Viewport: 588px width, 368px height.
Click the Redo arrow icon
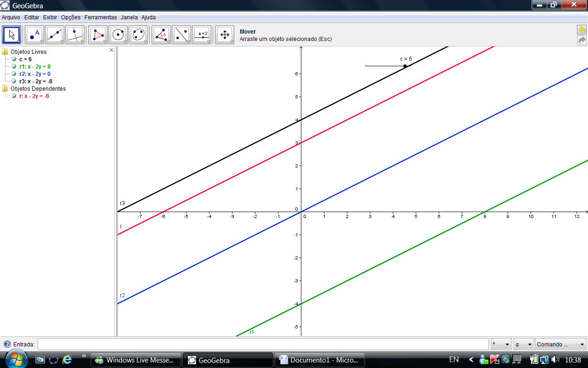pyautogui.click(x=582, y=40)
